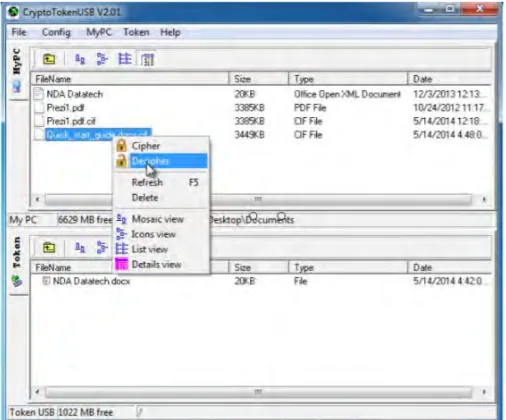The image size is (506, 420).
Task: Click the MyPC computer icon in sidebar
Action: [x=17, y=87]
